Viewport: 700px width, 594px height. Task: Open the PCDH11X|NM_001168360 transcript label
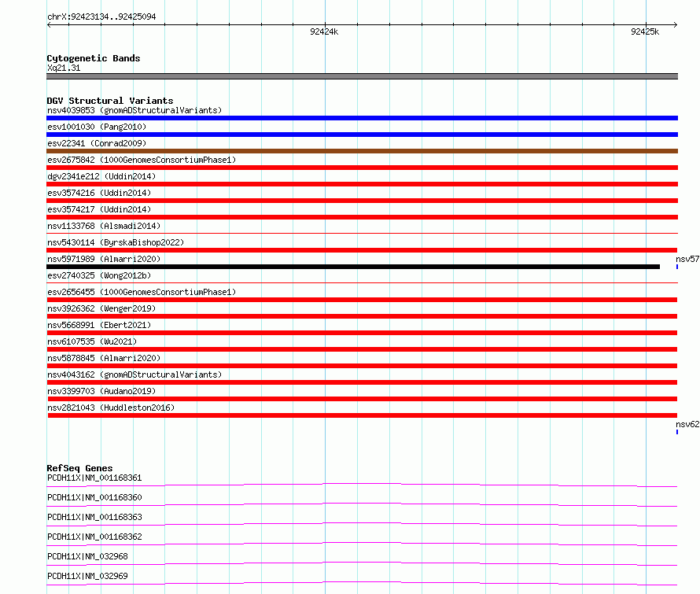[x=94, y=497]
